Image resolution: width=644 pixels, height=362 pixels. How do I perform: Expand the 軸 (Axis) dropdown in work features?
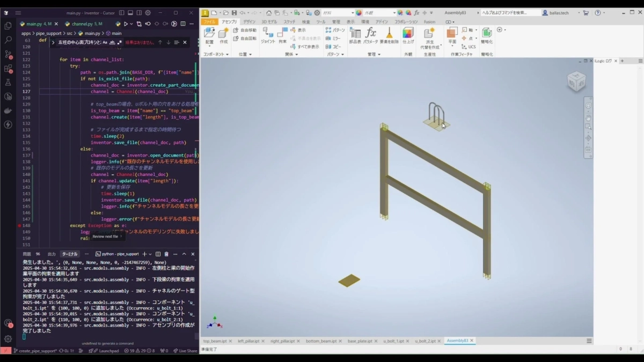pyautogui.click(x=475, y=29)
